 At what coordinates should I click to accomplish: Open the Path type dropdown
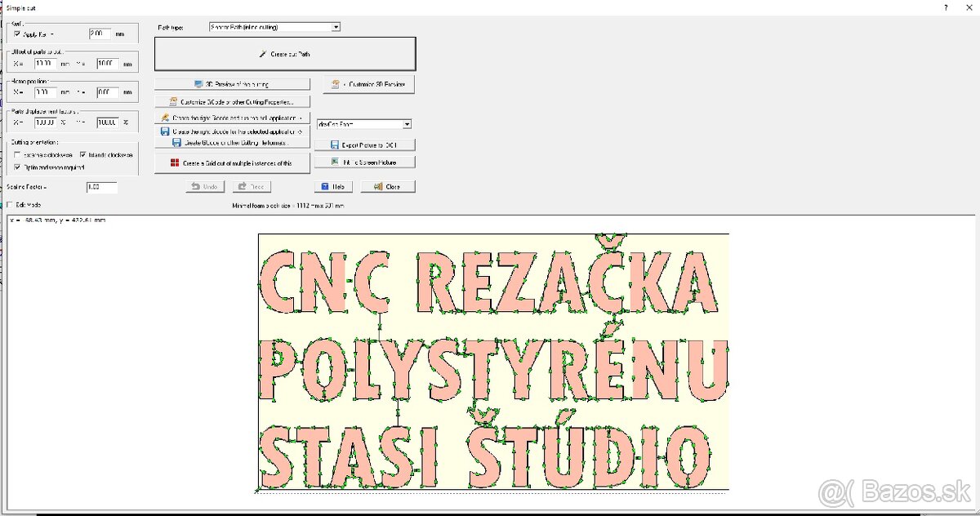click(x=336, y=26)
